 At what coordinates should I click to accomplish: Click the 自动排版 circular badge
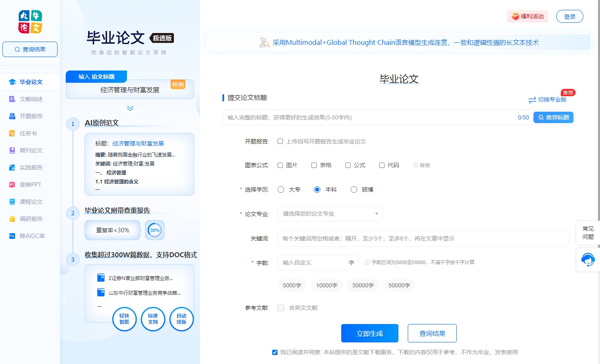pyautogui.click(x=182, y=319)
